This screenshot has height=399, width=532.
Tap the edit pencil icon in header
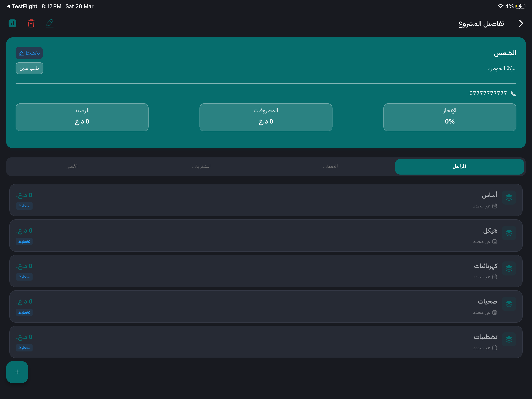50,23
